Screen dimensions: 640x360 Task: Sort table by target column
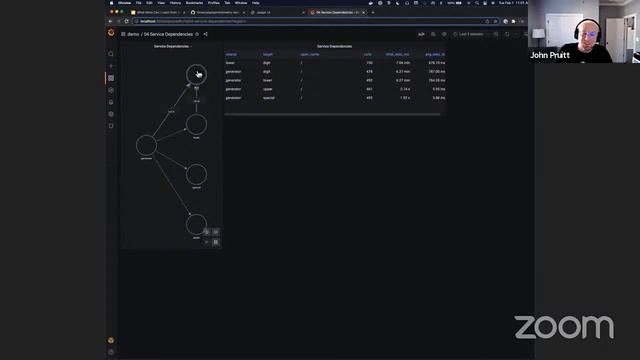point(268,54)
